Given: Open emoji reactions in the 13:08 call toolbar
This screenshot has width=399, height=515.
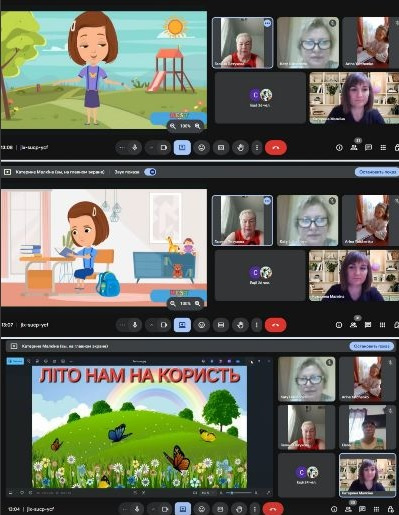Looking at the screenshot, I should [201, 148].
